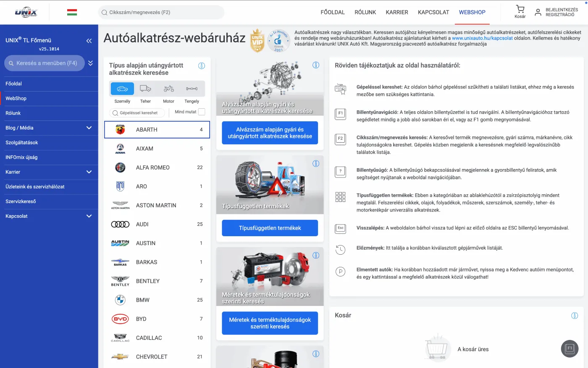
Task: Click the engine parts diagram thumbnail
Action: (270, 87)
